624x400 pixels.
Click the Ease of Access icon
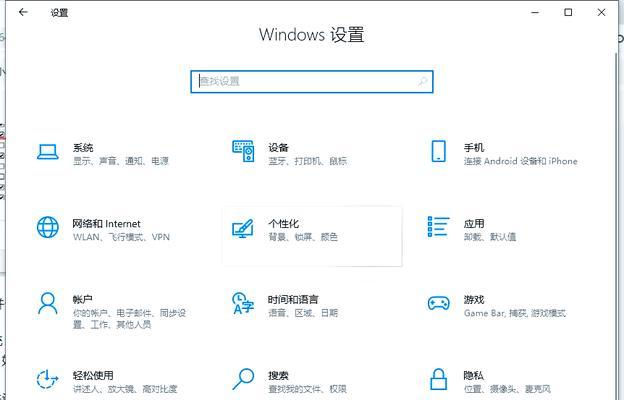pos(47,379)
